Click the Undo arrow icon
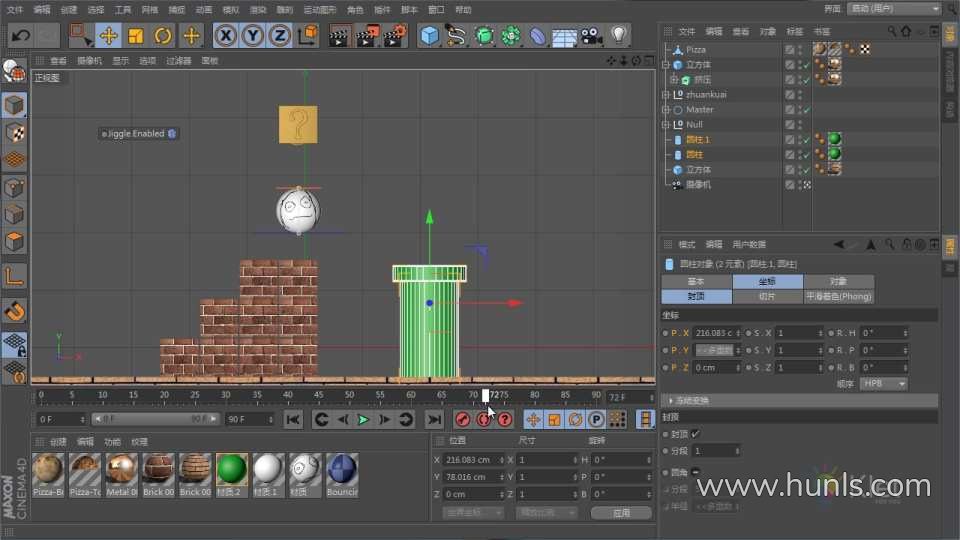The width and height of the screenshot is (960, 540). tap(20, 36)
